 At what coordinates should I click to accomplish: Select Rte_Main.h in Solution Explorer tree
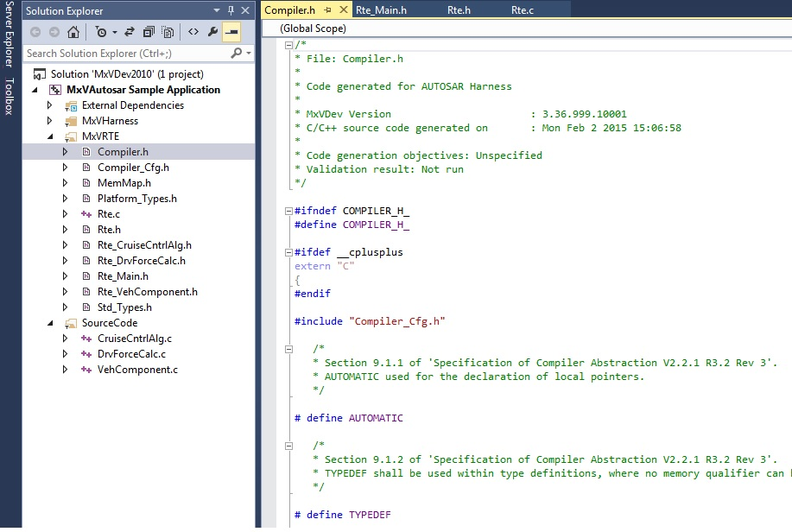123,276
